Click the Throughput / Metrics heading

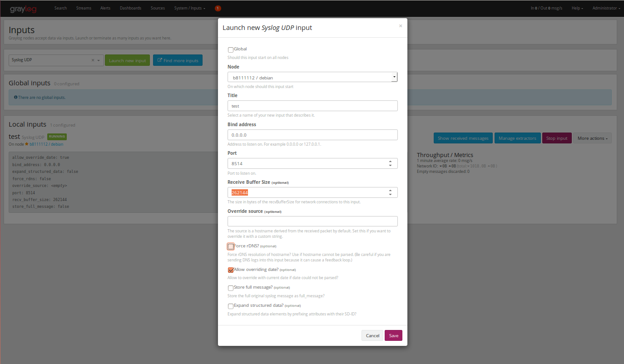pos(445,155)
